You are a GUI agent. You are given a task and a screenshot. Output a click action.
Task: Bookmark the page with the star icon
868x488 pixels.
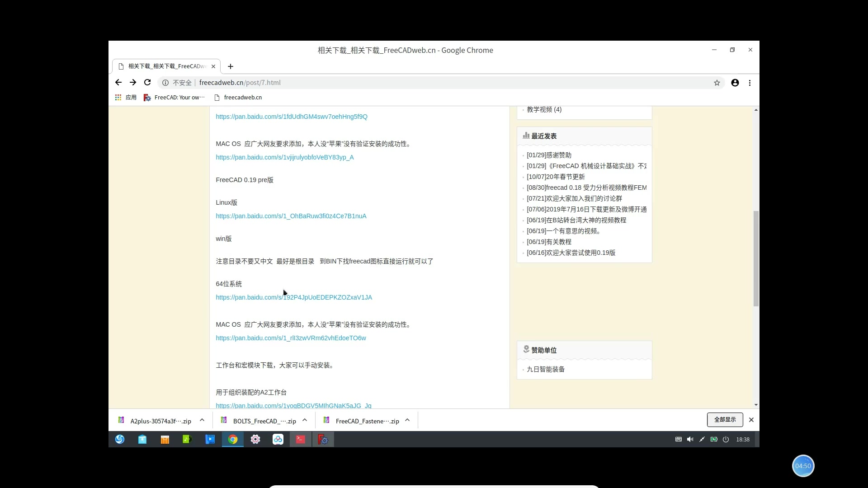pos(717,83)
